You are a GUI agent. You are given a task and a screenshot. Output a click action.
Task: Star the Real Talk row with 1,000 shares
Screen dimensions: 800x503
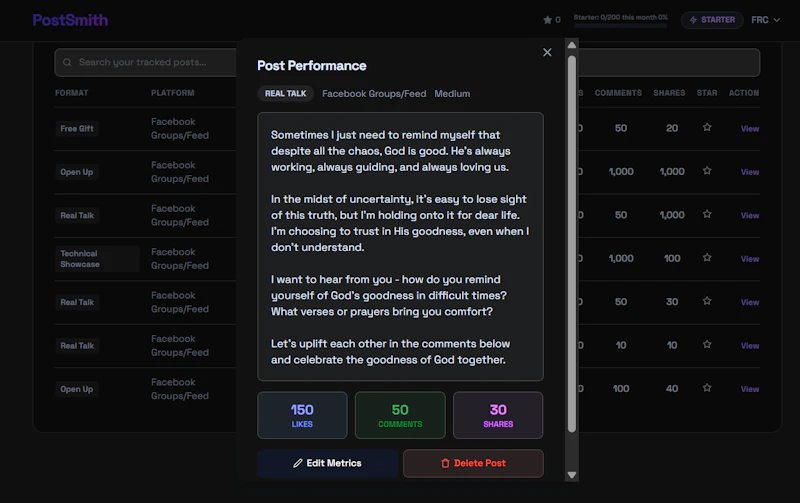click(x=707, y=214)
